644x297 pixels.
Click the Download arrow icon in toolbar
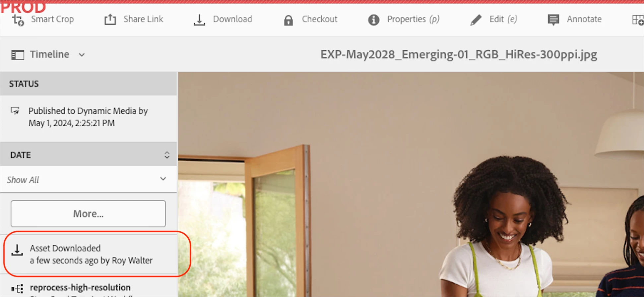click(x=199, y=20)
